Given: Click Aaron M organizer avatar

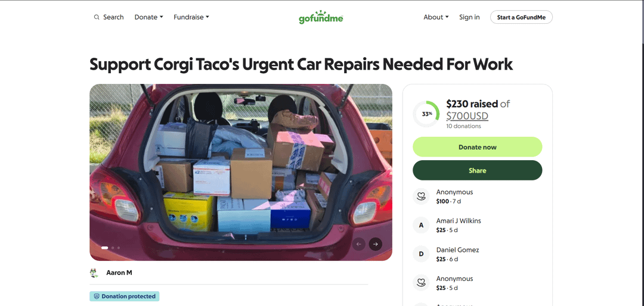Looking at the screenshot, I should coord(94,273).
